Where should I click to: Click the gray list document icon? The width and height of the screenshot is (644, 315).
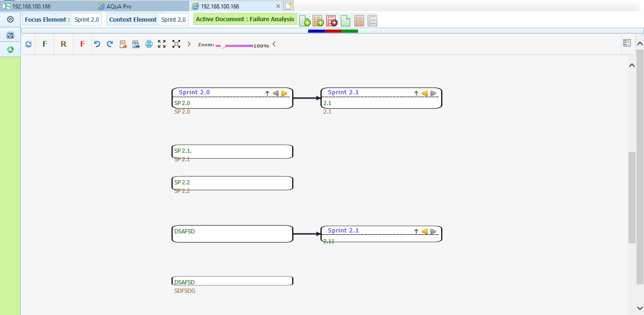coord(372,21)
